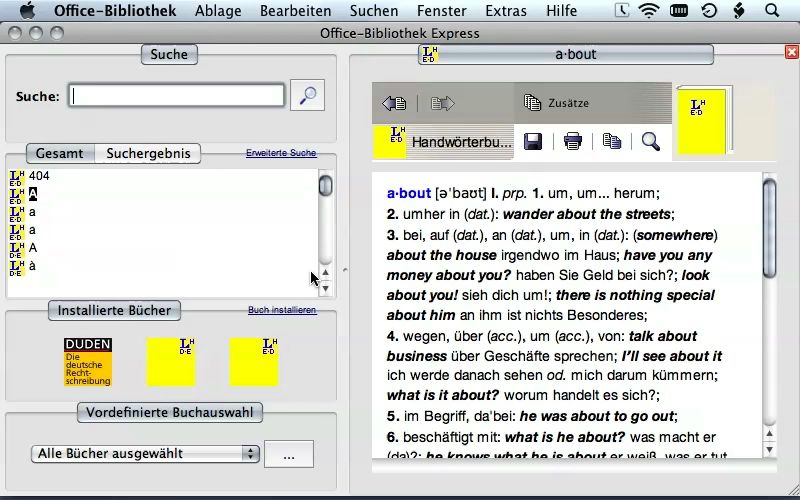Click the Handwörterbuch yellow book label
This screenshot has width=800, height=500.
pyautogui.click(x=443, y=142)
